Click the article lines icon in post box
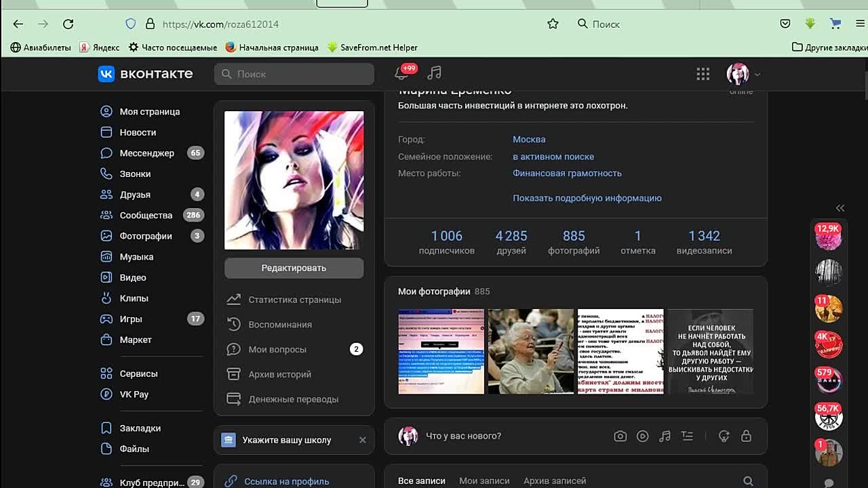868x488 pixels. pyautogui.click(x=688, y=436)
